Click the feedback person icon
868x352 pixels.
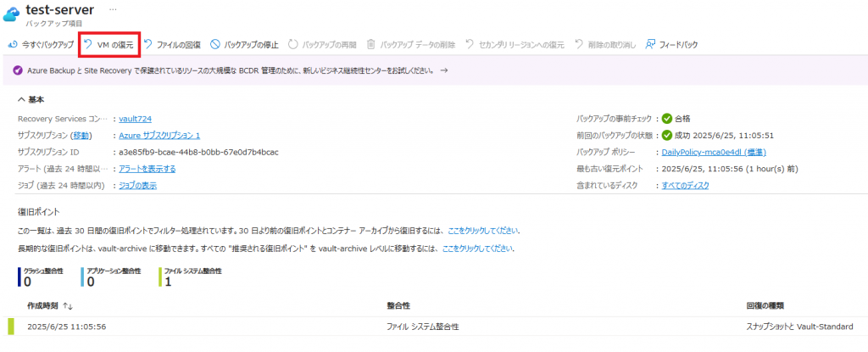click(x=650, y=44)
